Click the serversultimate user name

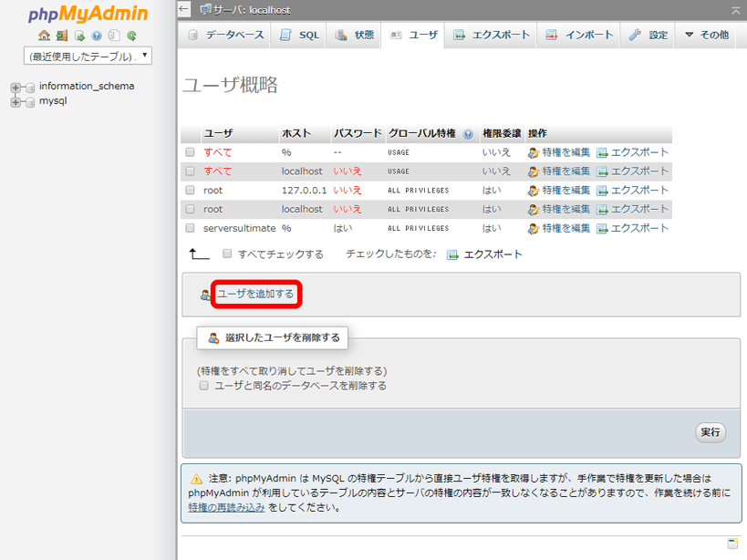click(x=239, y=229)
